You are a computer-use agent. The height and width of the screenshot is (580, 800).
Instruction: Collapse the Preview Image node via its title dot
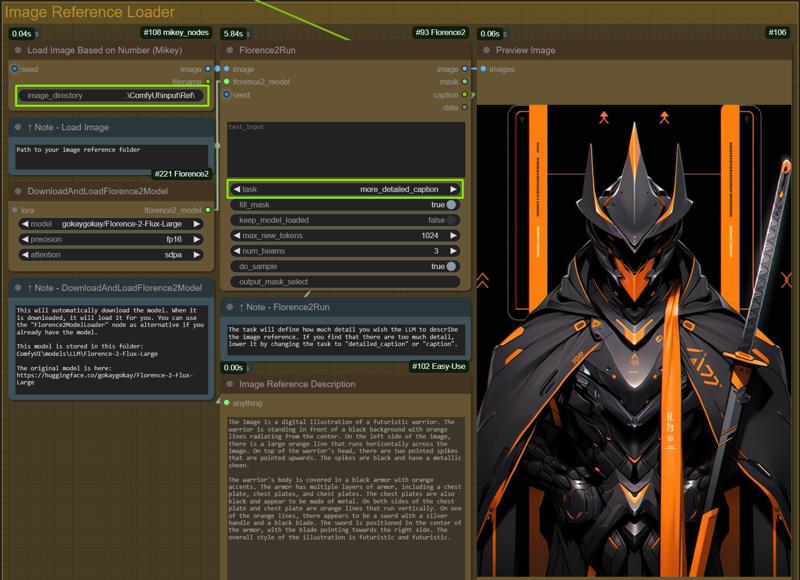[487, 50]
